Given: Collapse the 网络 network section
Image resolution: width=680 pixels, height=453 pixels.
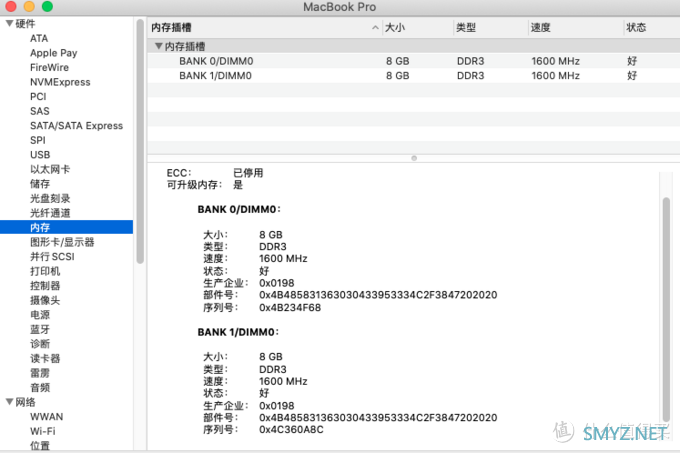Looking at the screenshot, I should point(9,402).
